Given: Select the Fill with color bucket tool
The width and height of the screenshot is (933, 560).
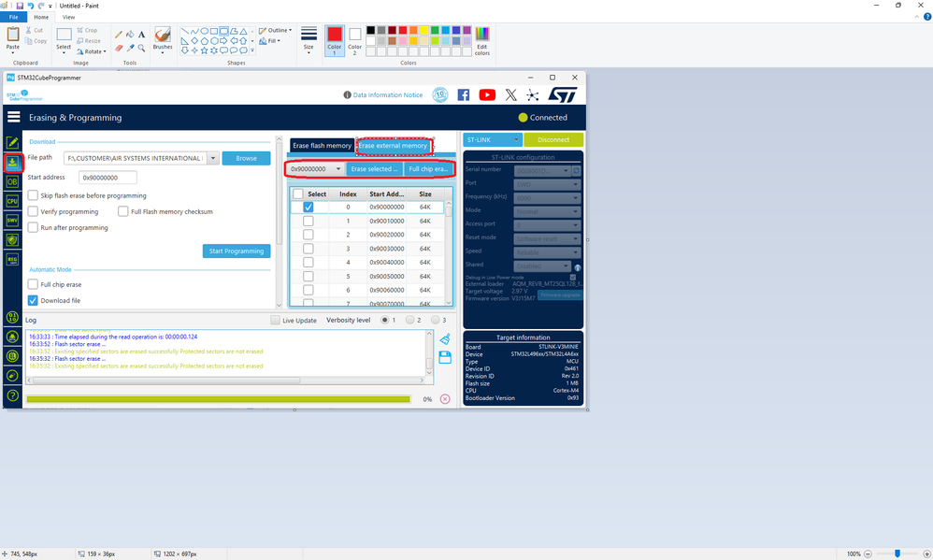Looking at the screenshot, I should click(130, 35).
